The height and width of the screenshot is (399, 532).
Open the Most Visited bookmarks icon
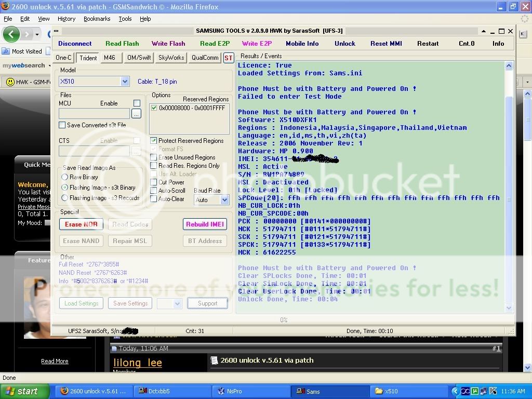tap(5, 51)
